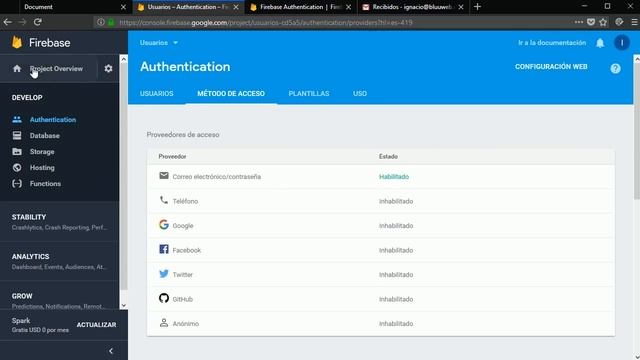Image resolution: width=640 pixels, height=360 pixels.
Task: Click sidebar scrollbar up arrow
Action: pos(123,59)
